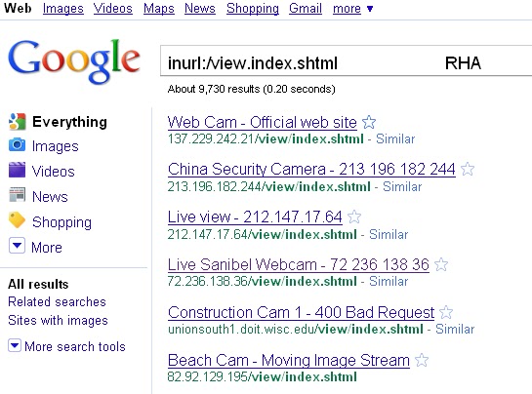Open Web Cam - Official web site result
The image size is (532, 394).
pos(263,123)
